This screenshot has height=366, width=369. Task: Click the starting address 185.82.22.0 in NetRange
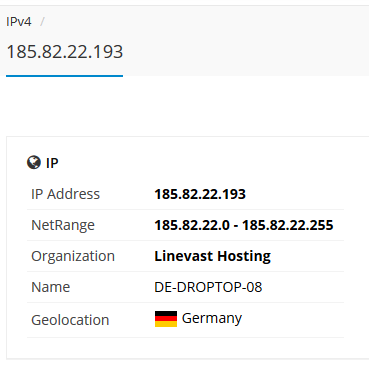pos(192,225)
